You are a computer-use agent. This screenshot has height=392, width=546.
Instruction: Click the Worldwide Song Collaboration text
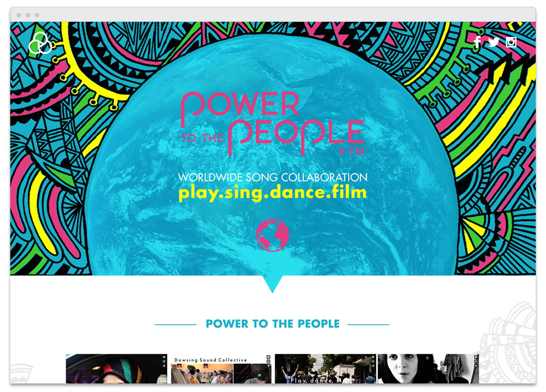[x=272, y=177]
